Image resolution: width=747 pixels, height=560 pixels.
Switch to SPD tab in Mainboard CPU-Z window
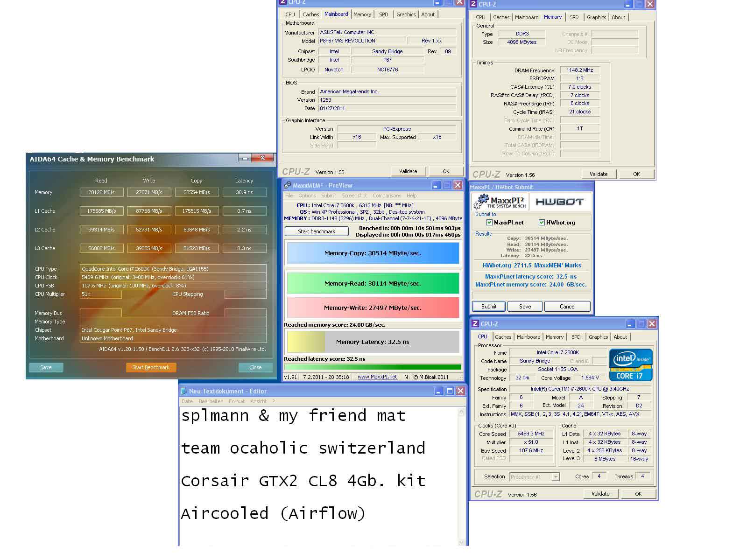[x=383, y=14]
